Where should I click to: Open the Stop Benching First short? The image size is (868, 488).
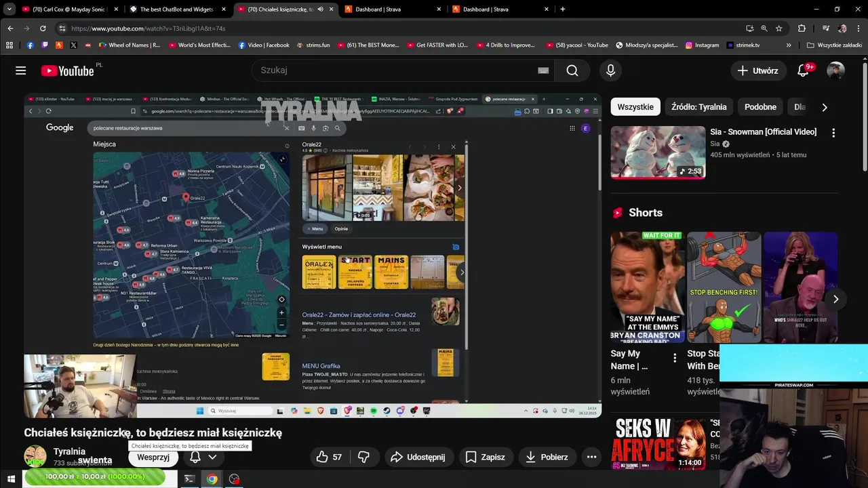[724, 287]
